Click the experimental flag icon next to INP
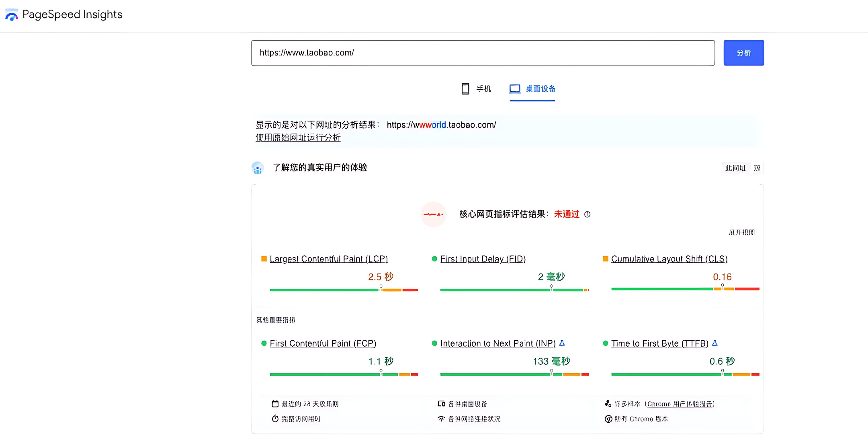 point(562,343)
